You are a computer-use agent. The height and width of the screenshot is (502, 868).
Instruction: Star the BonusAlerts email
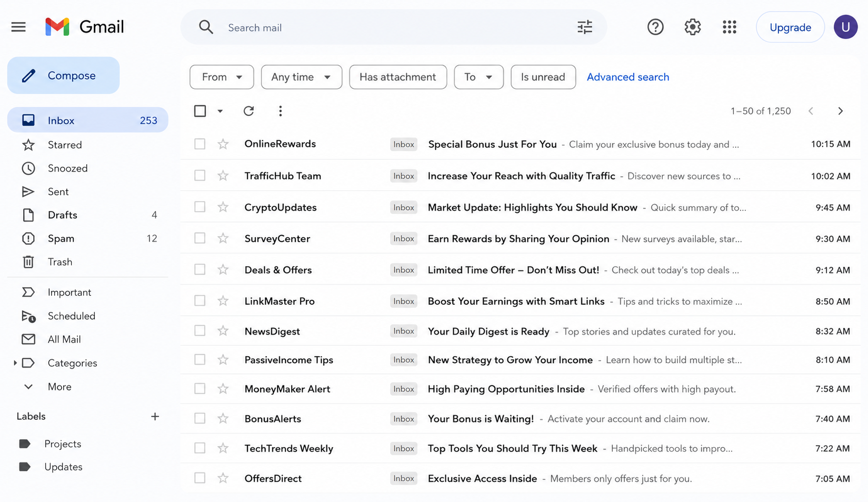[x=223, y=418]
